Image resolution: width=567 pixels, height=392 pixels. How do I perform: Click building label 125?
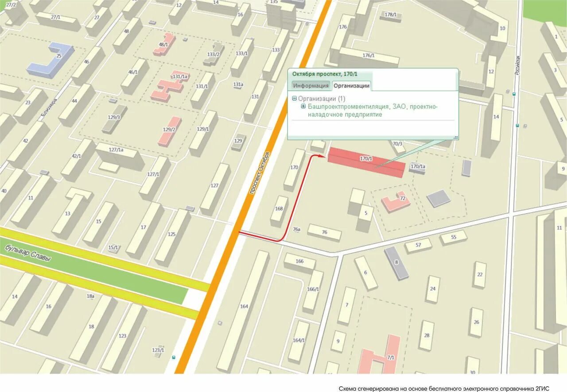pos(171,234)
